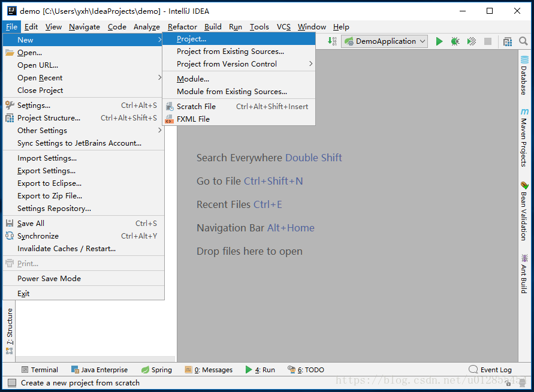Screen dimensions: 534x392
Task: Choose Import Settings...
Action: [x=83, y=158]
